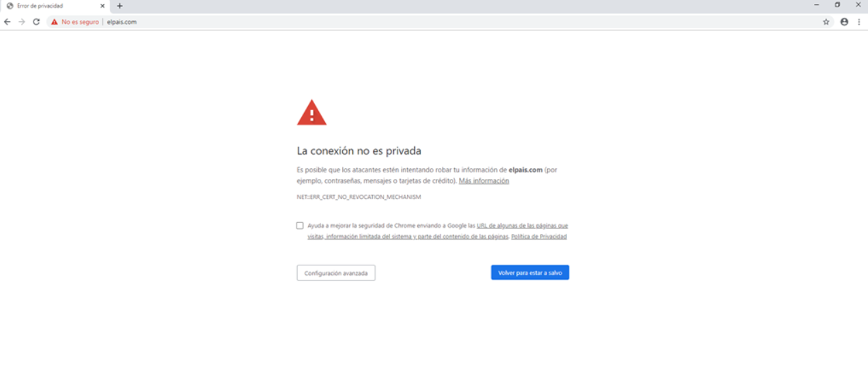Reload the current page
The height and width of the screenshot is (387, 868).
pos(36,22)
